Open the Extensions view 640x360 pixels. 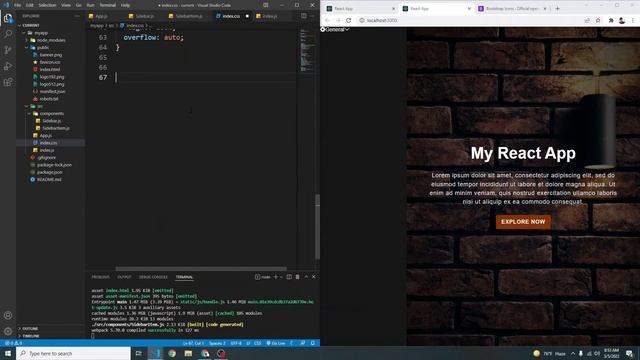click(x=8, y=82)
